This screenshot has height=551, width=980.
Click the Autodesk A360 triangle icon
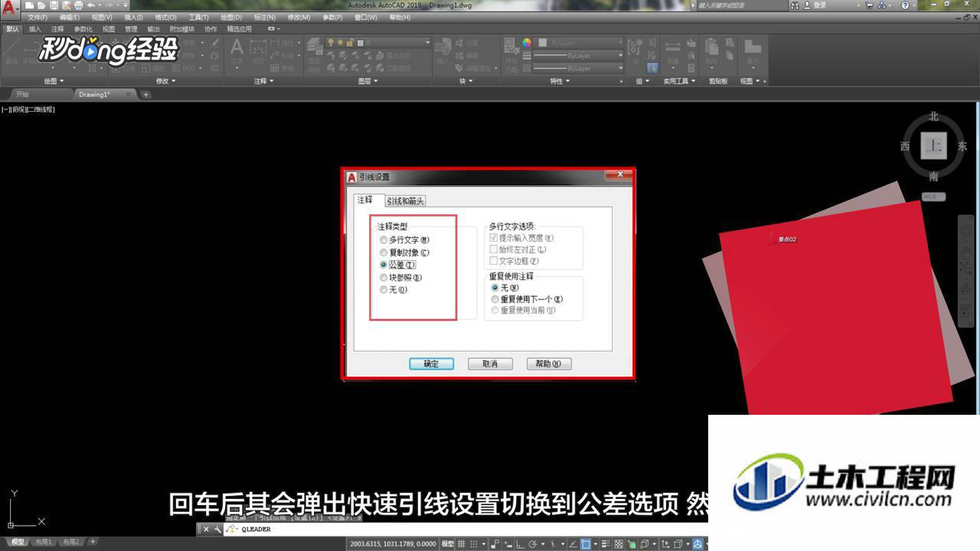(881, 5)
